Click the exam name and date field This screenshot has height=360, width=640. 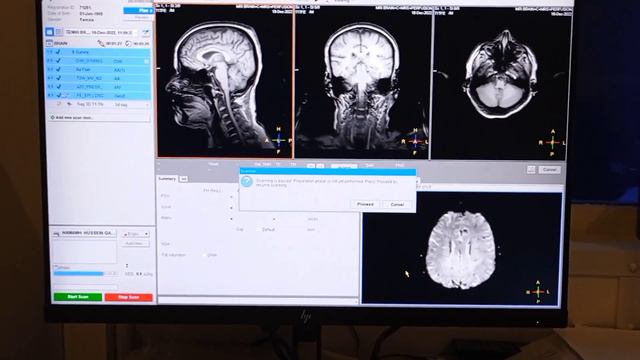[x=102, y=32]
